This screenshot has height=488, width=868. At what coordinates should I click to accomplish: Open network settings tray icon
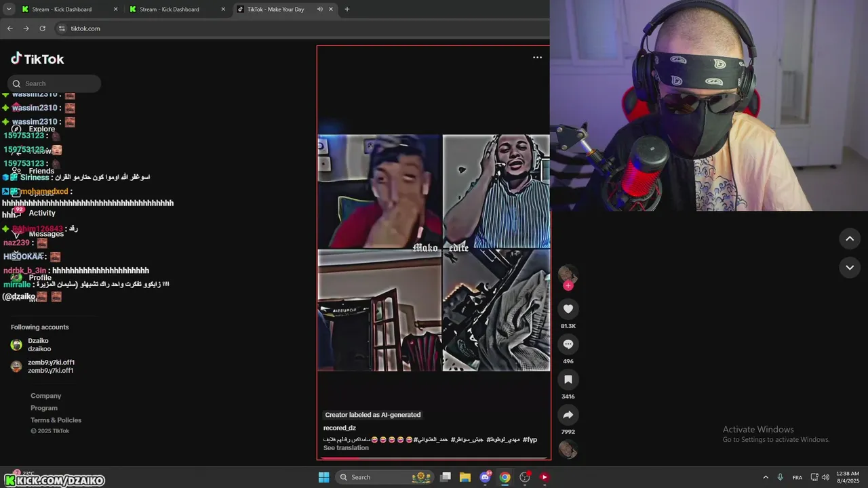[814, 477]
